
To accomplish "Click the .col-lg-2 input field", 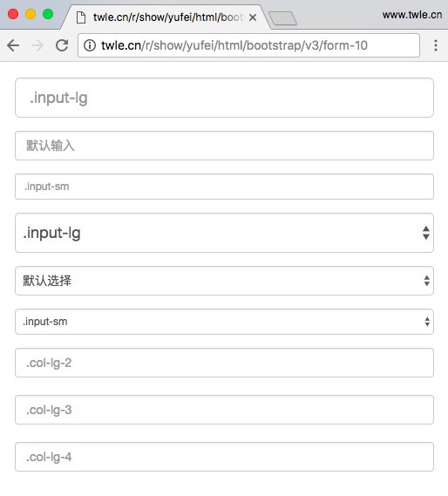I will 224,363.
